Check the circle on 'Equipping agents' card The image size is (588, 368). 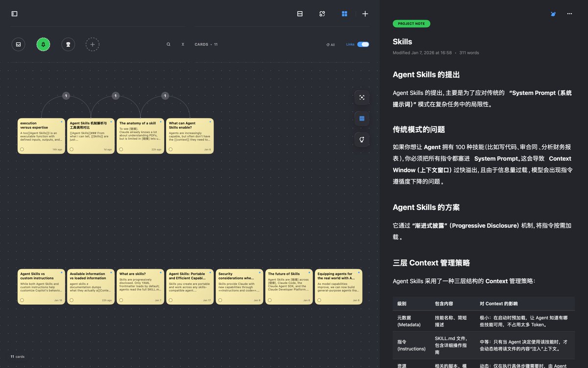click(x=319, y=300)
